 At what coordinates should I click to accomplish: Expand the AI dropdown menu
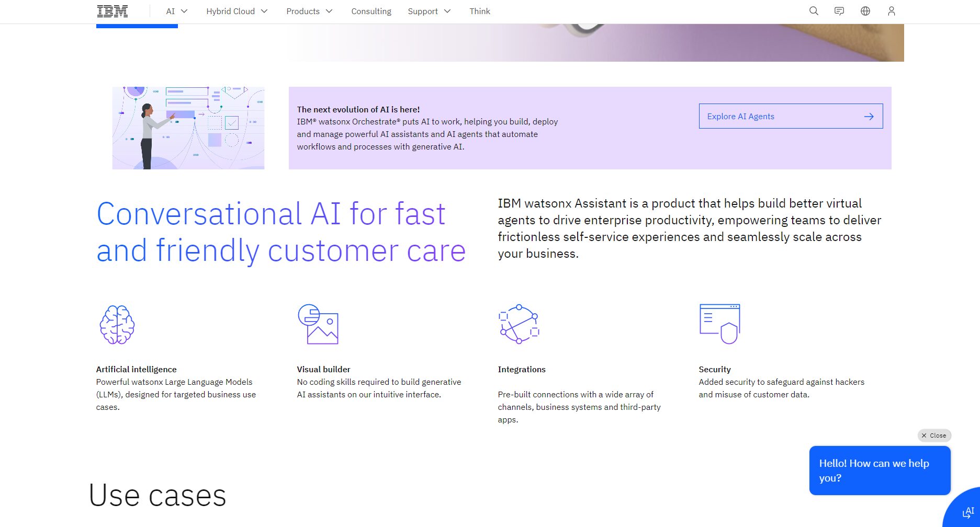click(177, 12)
